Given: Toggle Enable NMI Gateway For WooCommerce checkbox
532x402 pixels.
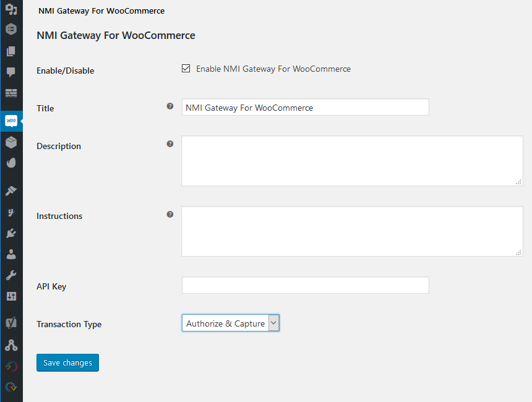Looking at the screenshot, I should [186, 69].
